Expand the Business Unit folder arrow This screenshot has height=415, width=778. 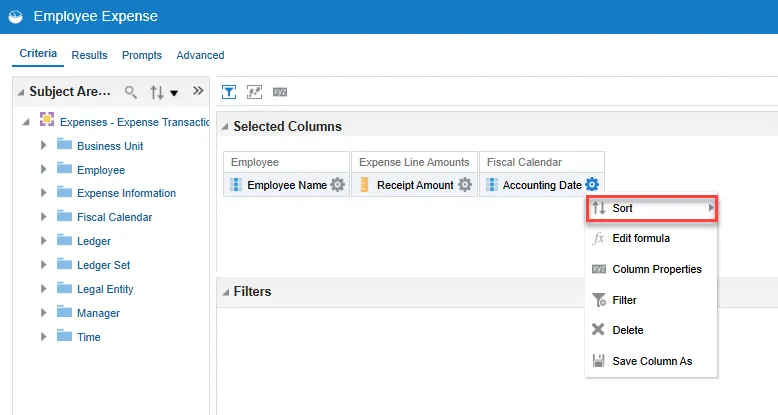coord(44,145)
